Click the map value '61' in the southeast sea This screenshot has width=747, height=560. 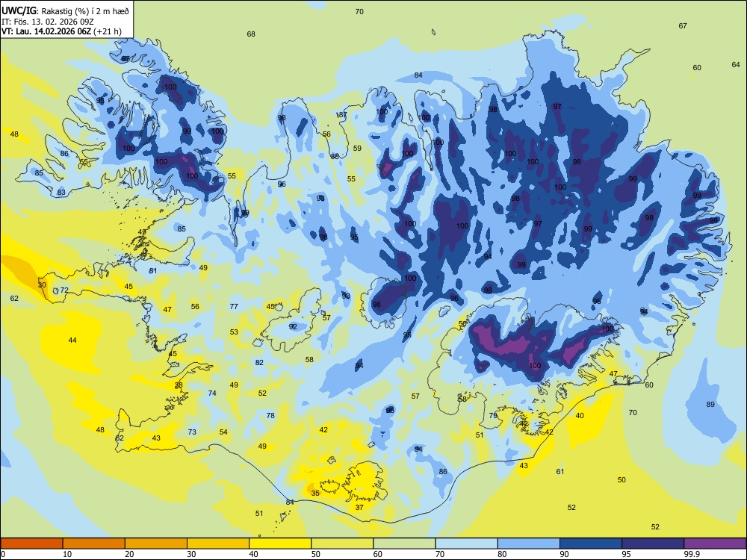(x=560, y=471)
